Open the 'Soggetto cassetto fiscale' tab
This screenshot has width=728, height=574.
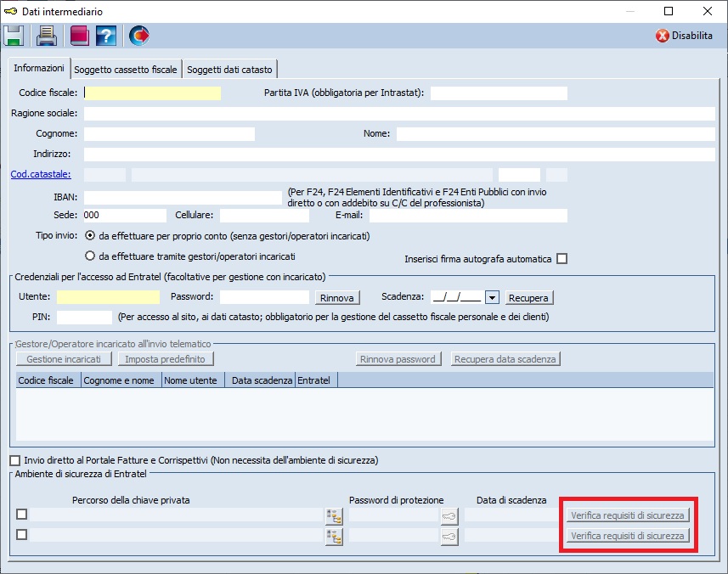[126, 70]
